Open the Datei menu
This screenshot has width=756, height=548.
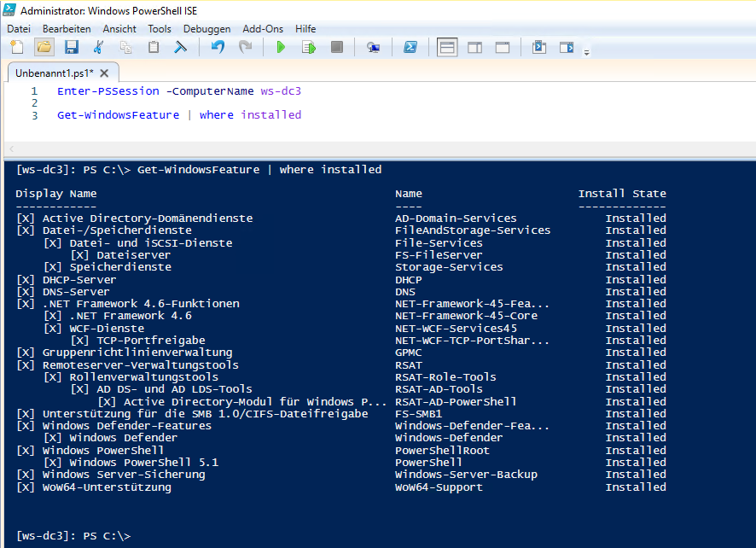[x=19, y=29]
